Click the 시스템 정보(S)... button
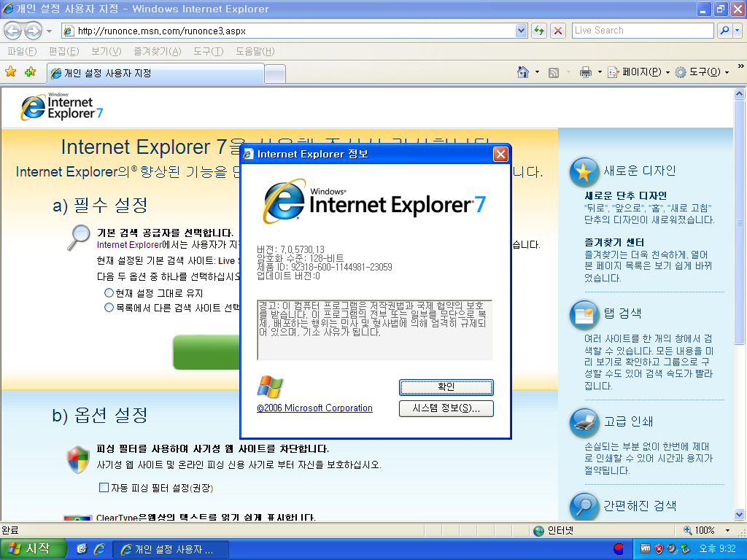 pos(446,408)
